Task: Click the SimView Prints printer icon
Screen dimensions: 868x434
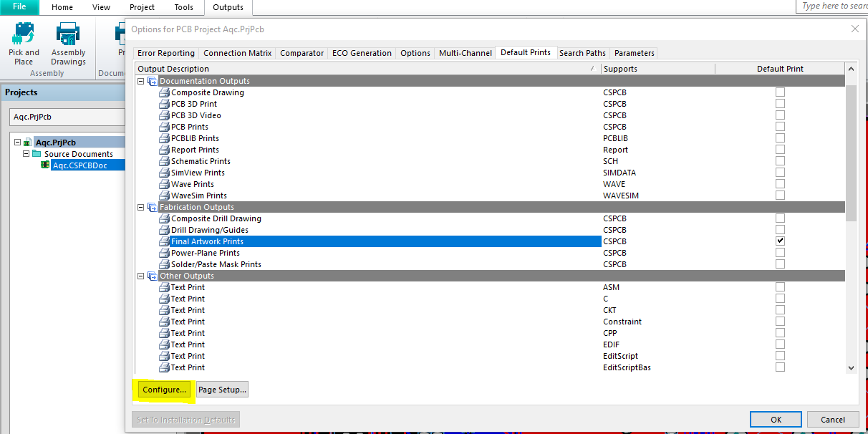Action: click(x=165, y=173)
